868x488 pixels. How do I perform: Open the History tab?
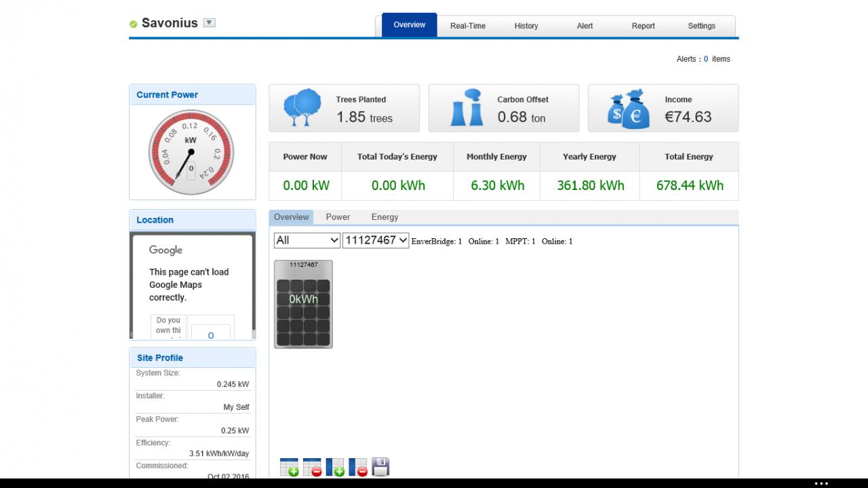(x=526, y=26)
